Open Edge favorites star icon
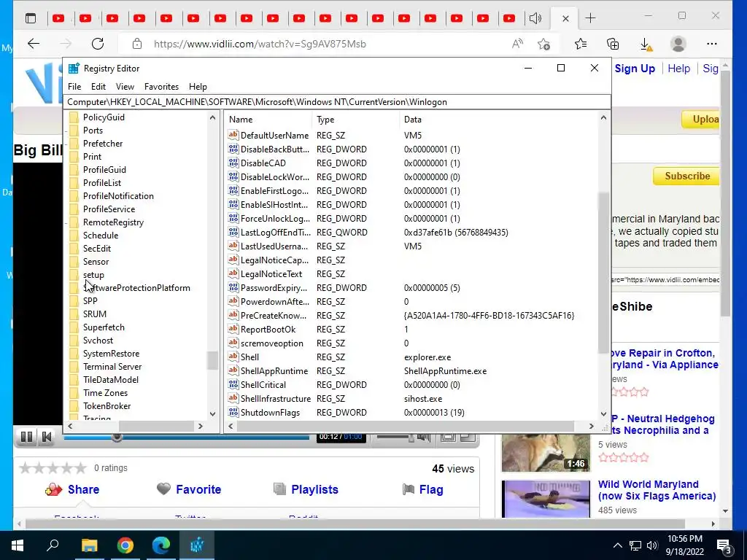The width and height of the screenshot is (747, 560). tap(580, 44)
